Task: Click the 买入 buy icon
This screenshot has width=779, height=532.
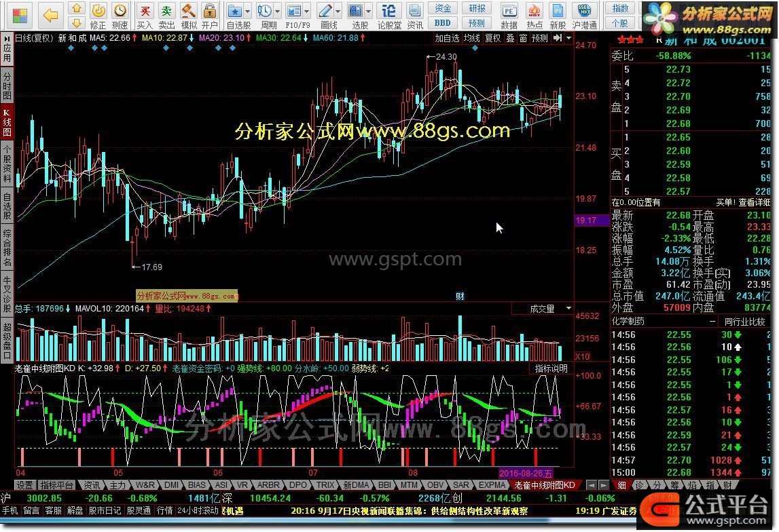Action: (x=145, y=16)
